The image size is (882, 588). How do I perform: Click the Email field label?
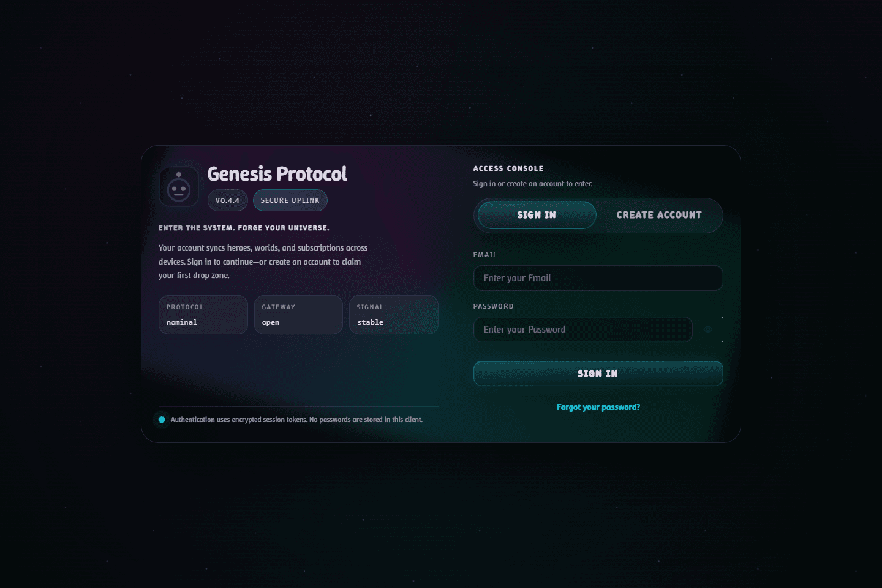(x=485, y=255)
